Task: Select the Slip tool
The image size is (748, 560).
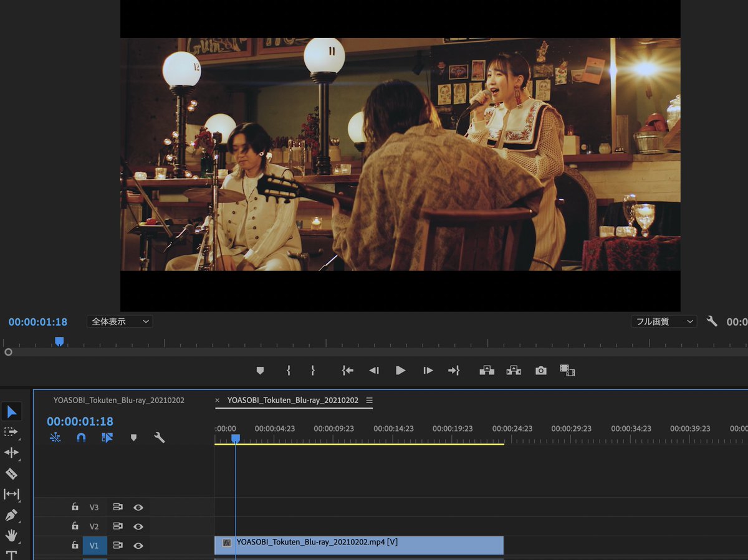Action: [x=11, y=494]
